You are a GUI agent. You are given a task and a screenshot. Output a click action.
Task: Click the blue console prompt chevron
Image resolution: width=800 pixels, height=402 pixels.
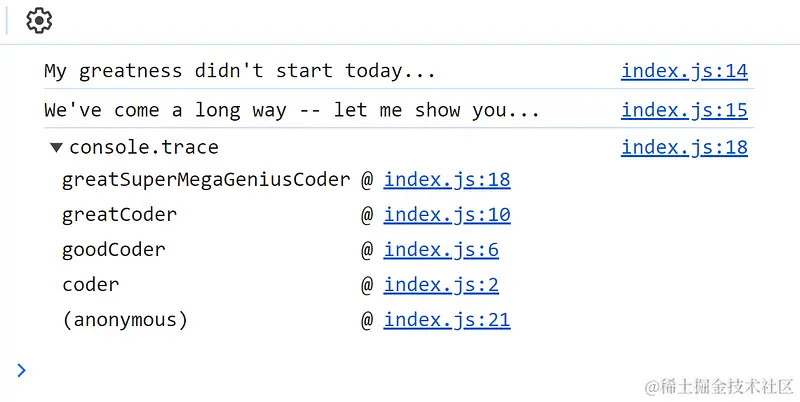(x=21, y=370)
